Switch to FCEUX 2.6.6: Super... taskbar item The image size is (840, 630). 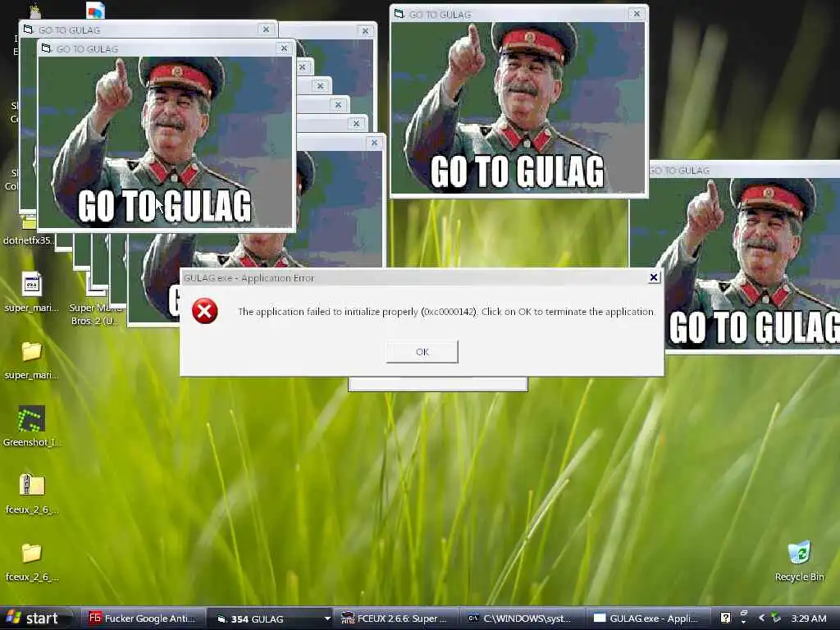coord(395,619)
